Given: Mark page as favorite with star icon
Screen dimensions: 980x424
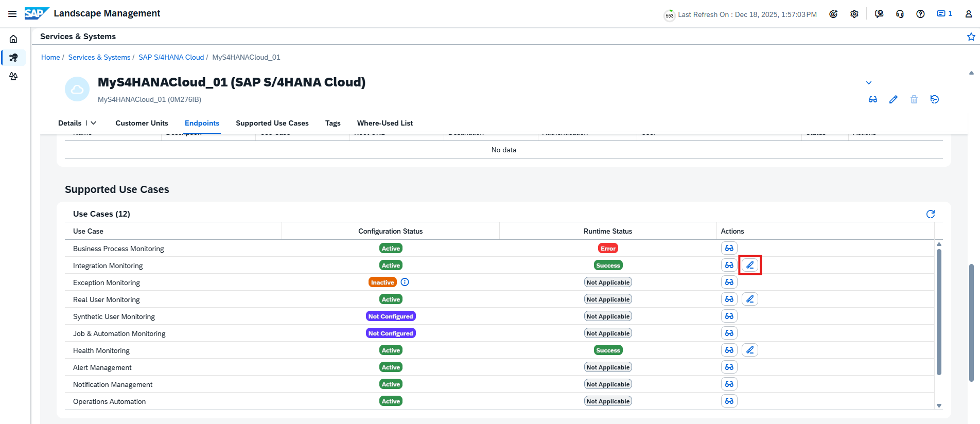Looking at the screenshot, I should [x=971, y=37].
